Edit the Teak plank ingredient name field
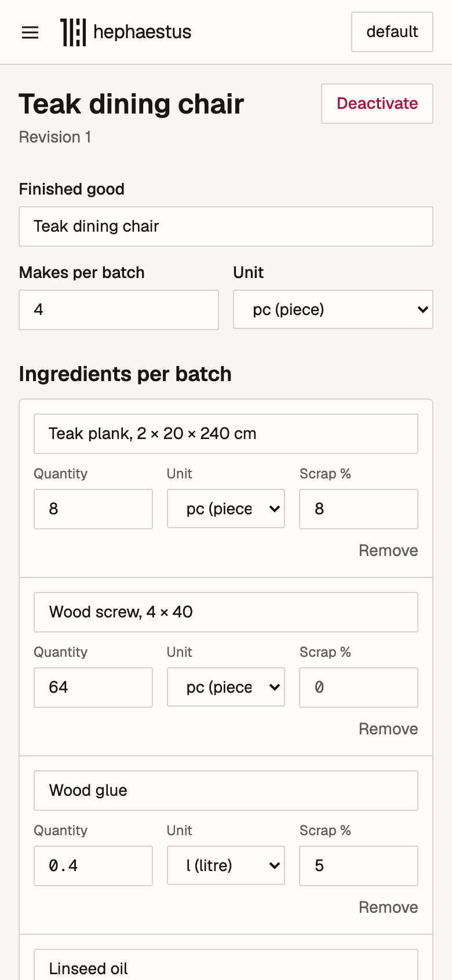The height and width of the screenshot is (980, 452). [226, 434]
